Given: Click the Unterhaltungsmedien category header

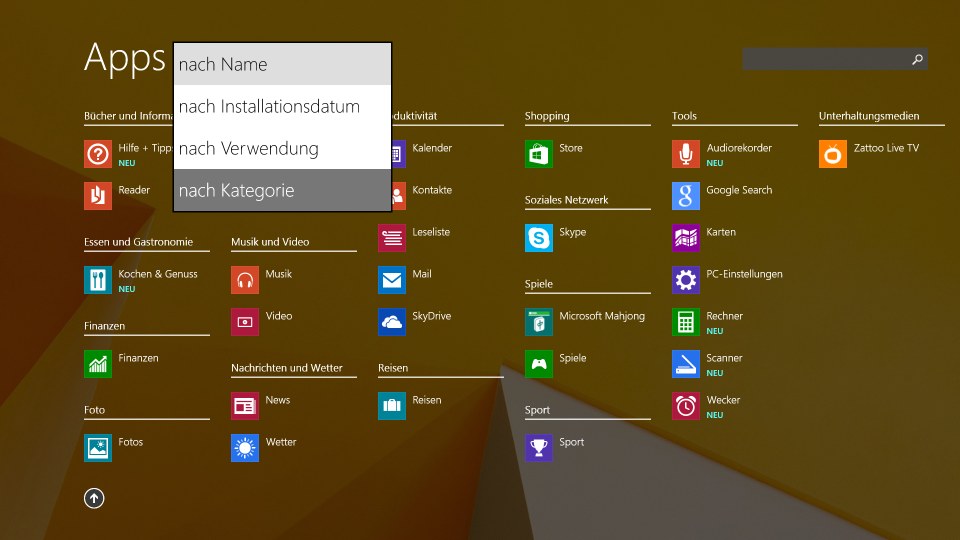Looking at the screenshot, I should click(x=869, y=116).
